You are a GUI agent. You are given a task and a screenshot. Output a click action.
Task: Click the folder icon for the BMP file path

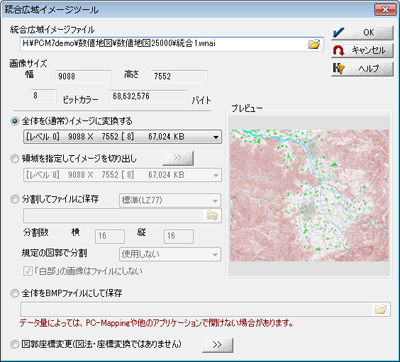pyautogui.click(x=381, y=309)
